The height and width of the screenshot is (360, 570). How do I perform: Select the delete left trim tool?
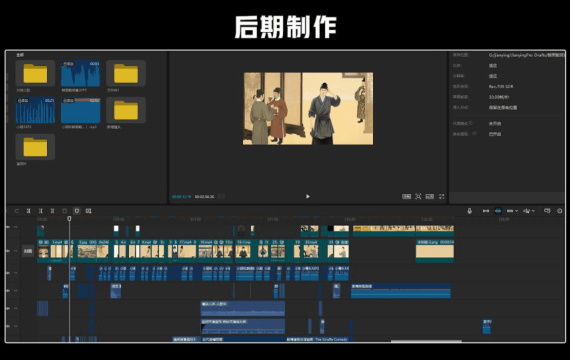pyautogui.click(x=40, y=211)
